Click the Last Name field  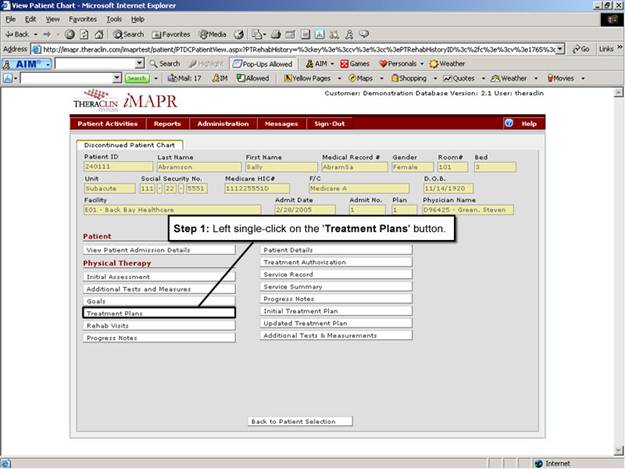pyautogui.click(x=198, y=167)
